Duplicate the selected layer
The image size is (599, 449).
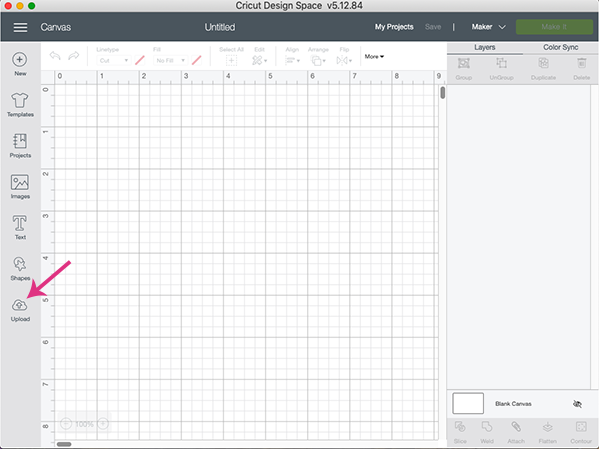coord(543,69)
